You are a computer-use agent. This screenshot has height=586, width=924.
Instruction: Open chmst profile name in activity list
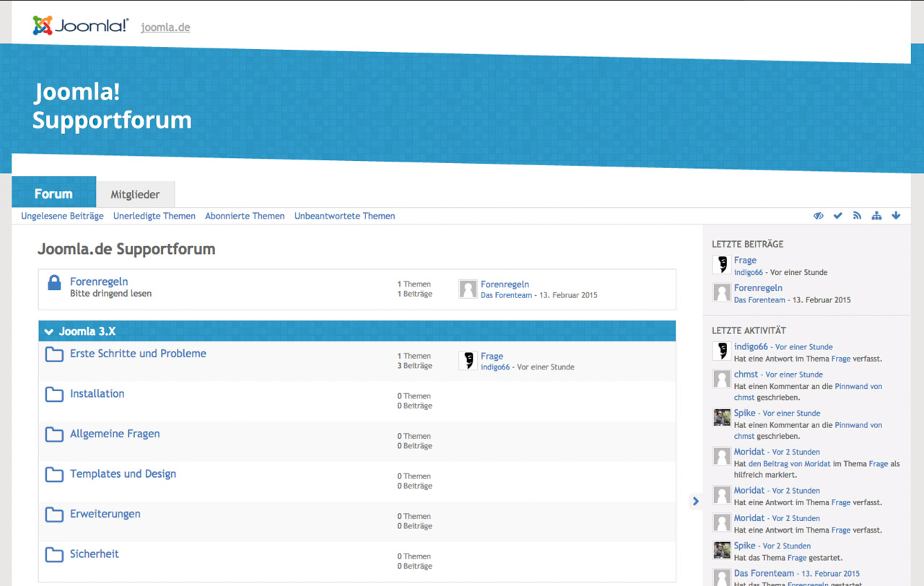pyautogui.click(x=746, y=375)
